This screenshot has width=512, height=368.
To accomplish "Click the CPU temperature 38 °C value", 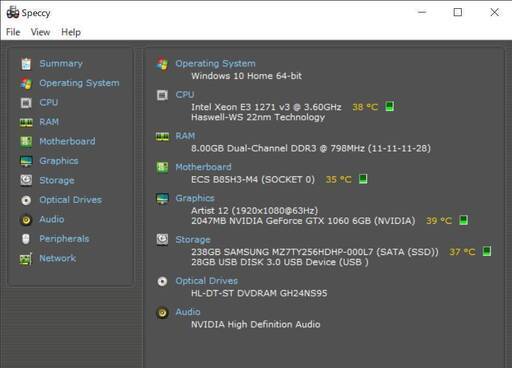I will 365,107.
